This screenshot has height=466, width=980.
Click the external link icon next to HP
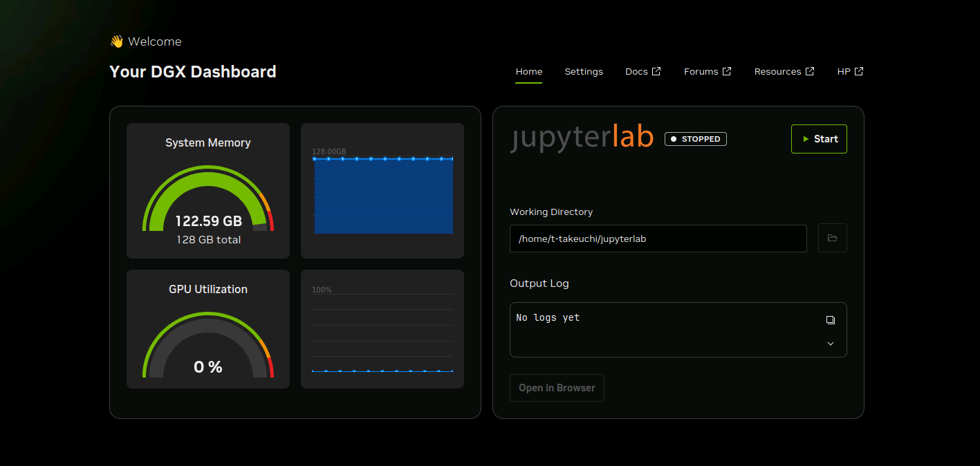859,71
